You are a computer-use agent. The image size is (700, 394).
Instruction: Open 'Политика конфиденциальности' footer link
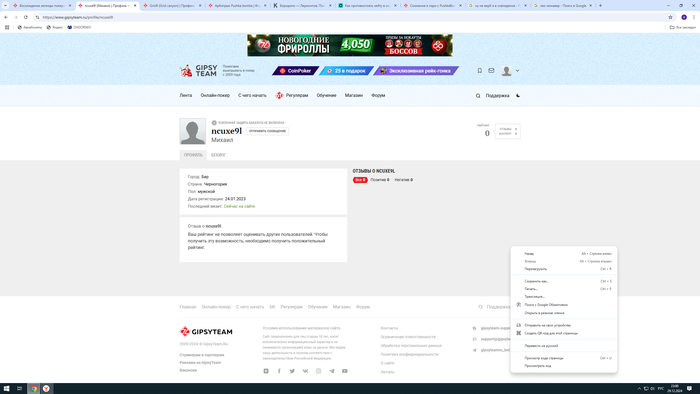pos(409,354)
